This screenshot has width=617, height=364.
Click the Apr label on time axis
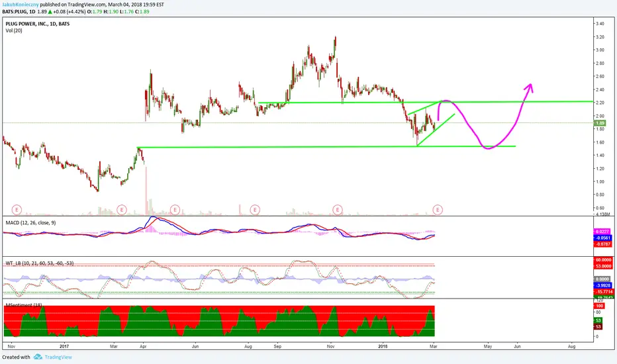coord(143,346)
